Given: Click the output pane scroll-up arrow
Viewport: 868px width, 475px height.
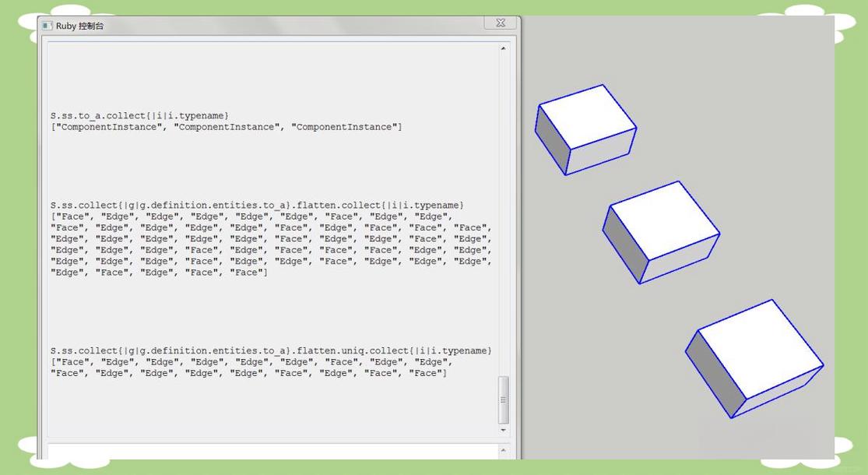Looking at the screenshot, I should 503,49.
